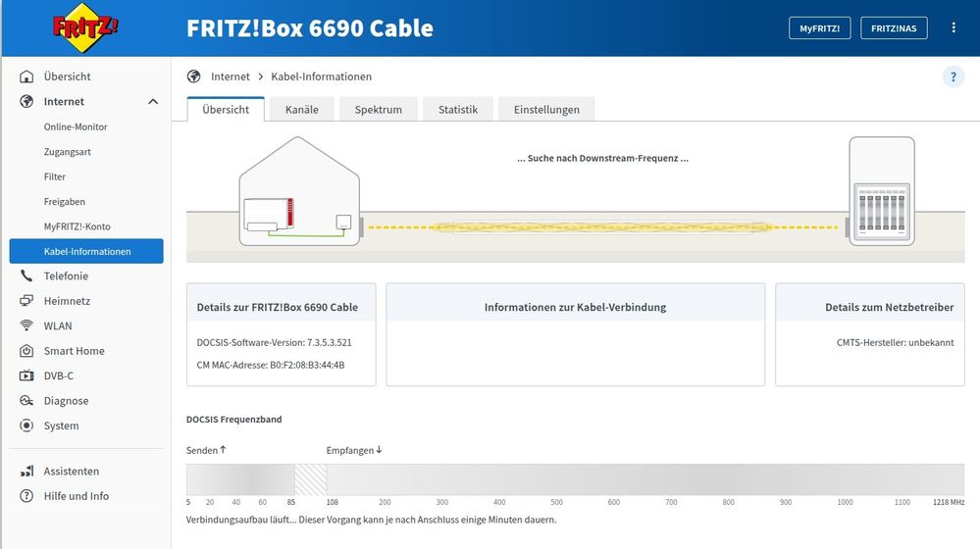The image size is (980, 549).
Task: Click the Heimnetz network icon
Action: pos(27,301)
